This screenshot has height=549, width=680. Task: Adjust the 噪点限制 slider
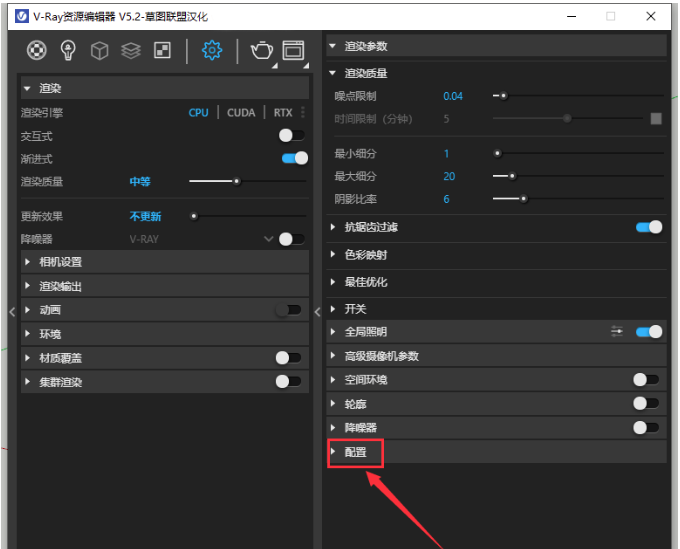click(503, 95)
